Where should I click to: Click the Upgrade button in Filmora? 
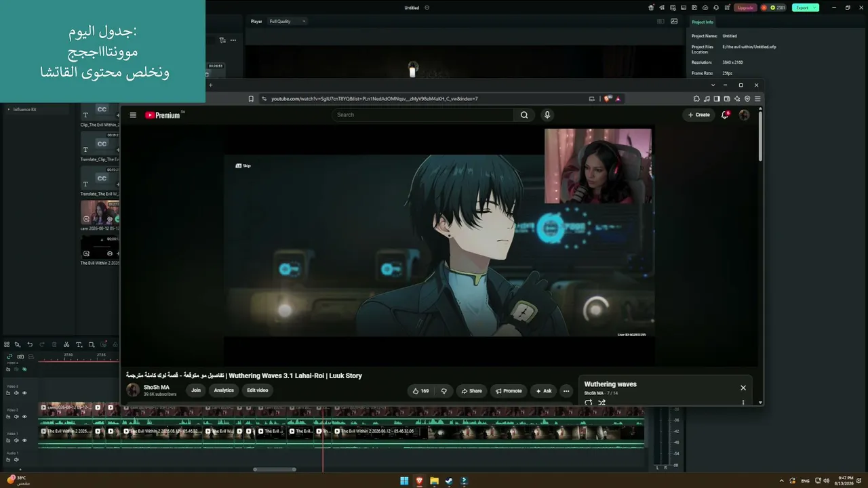745,8
